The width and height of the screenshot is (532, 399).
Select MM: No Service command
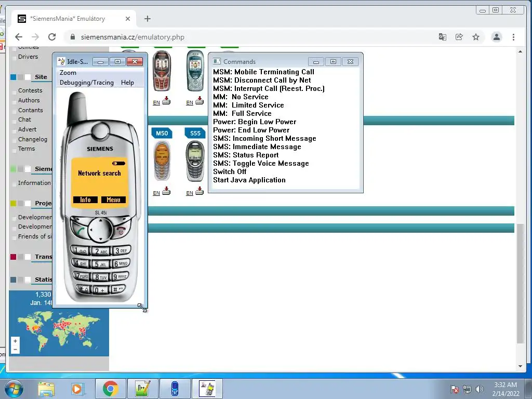[x=241, y=97]
